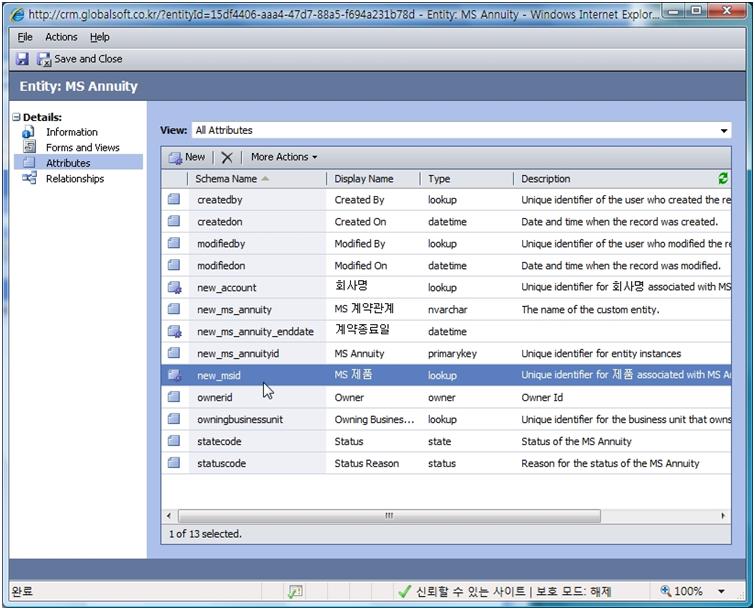Click the status bar popup blocker icon
Image resolution: width=755 pixels, height=610 pixels.
[295, 591]
